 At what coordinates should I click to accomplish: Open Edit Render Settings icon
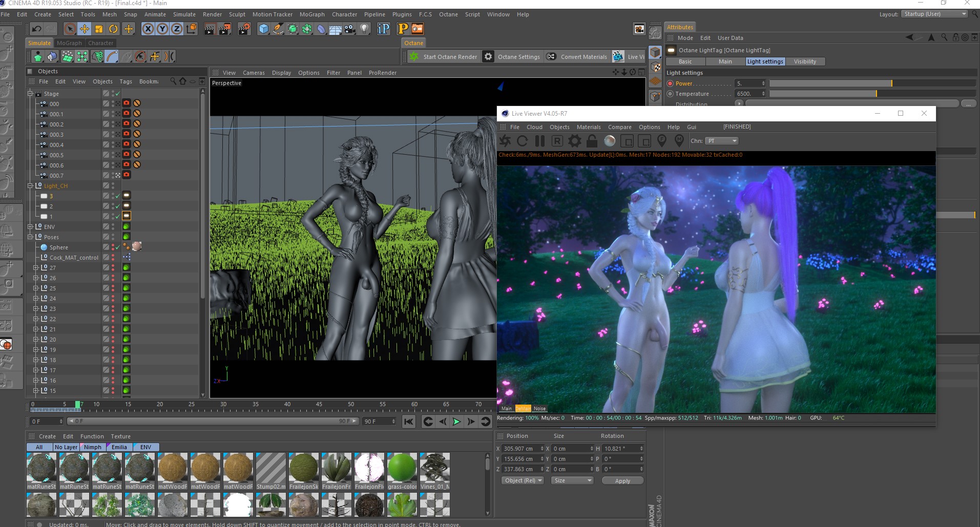coord(244,29)
